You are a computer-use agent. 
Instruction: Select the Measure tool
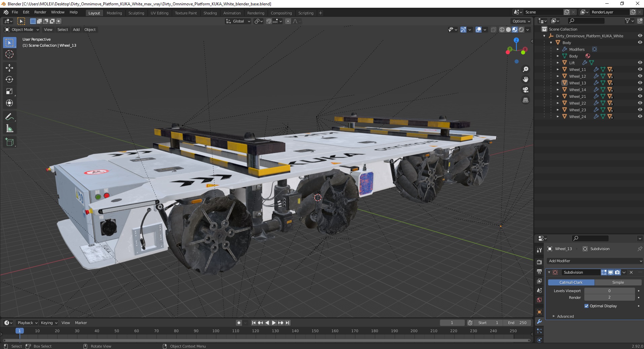coord(9,128)
